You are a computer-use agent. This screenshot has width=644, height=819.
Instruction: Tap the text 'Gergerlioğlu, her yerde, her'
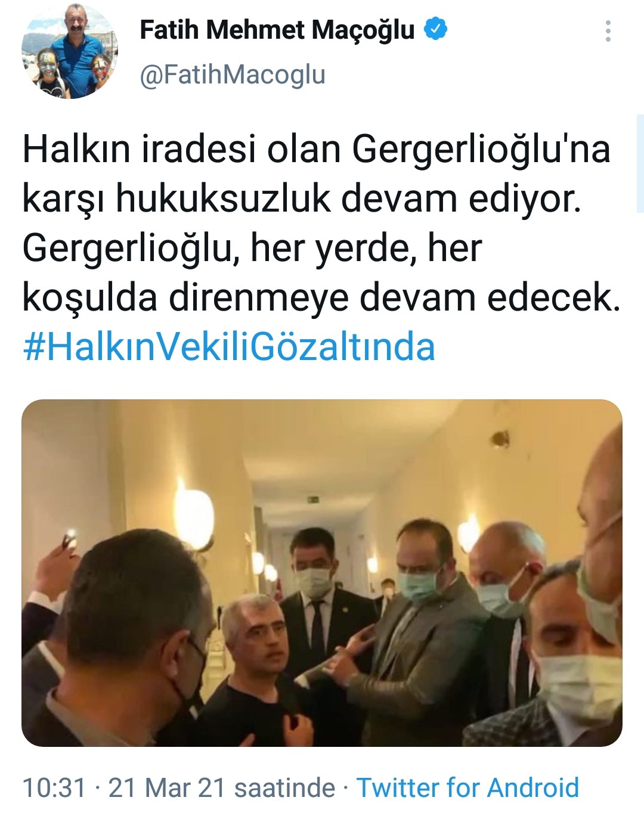pyautogui.click(x=252, y=249)
